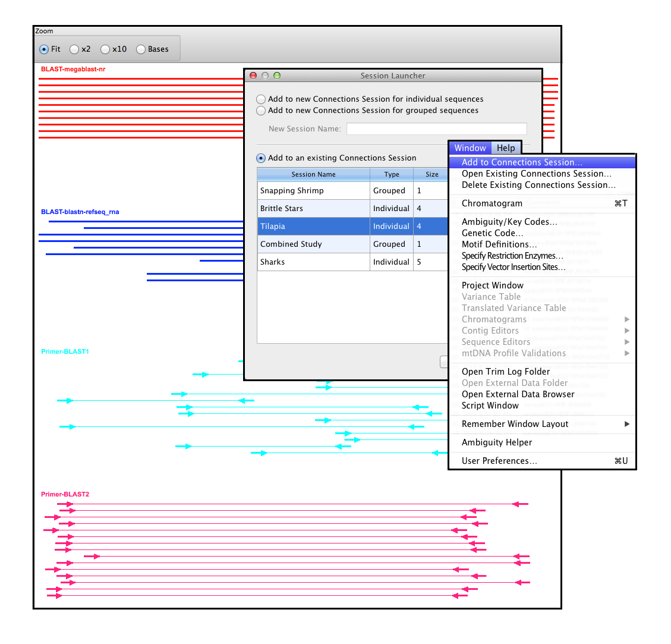Select new Connections Session for grouped sequences
Screen dimensions: 671x644
261,111
